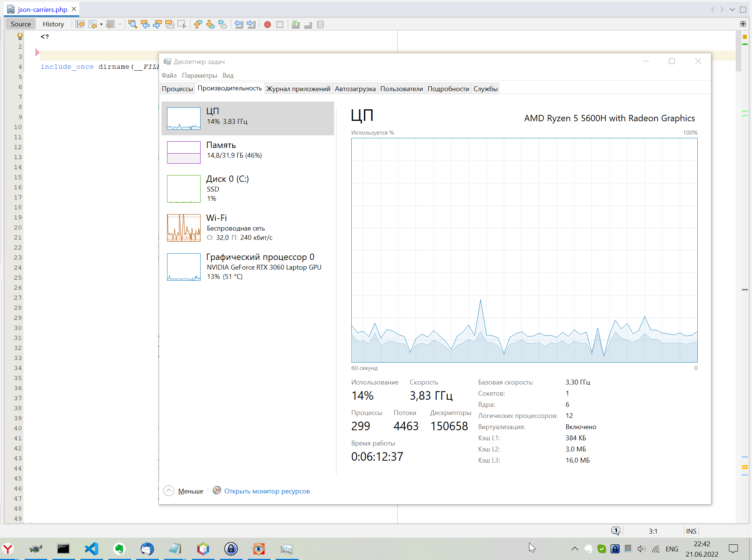Screen dimensions: 752x560
Task: Open the Параметры menu
Action: (x=199, y=75)
